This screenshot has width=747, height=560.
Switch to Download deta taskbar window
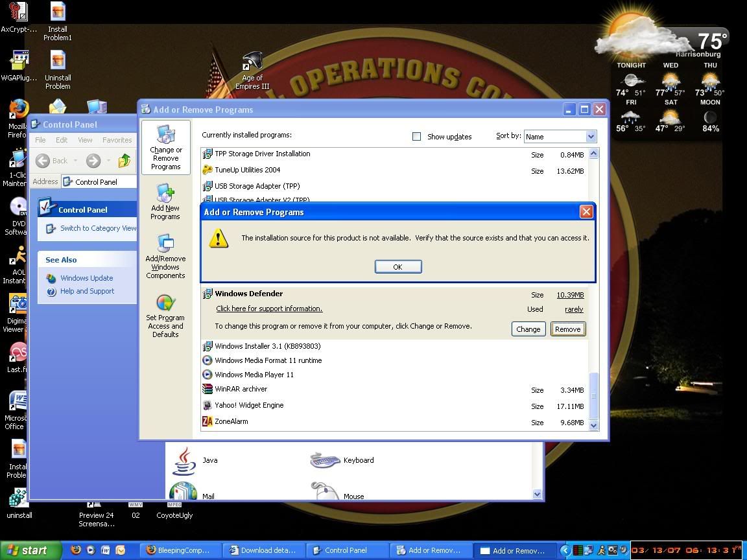tap(265, 550)
